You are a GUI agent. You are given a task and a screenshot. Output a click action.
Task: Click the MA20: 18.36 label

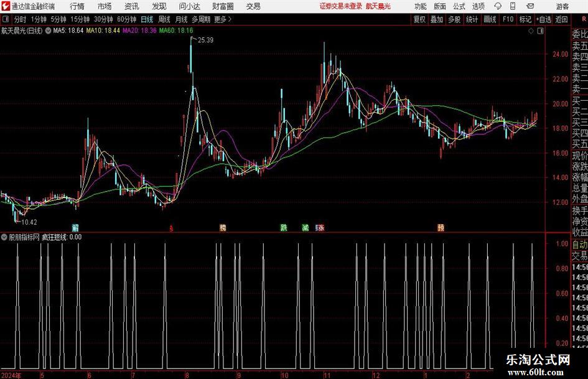coord(139,30)
